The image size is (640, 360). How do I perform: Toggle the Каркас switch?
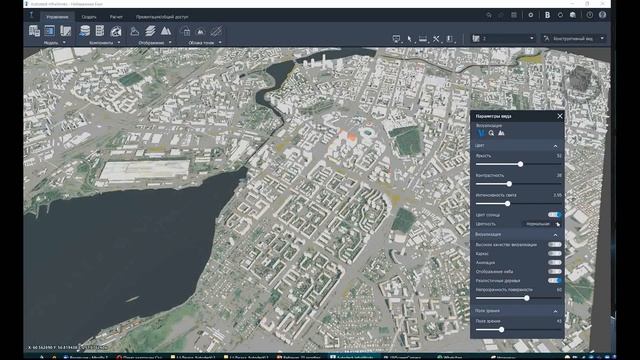click(555, 253)
